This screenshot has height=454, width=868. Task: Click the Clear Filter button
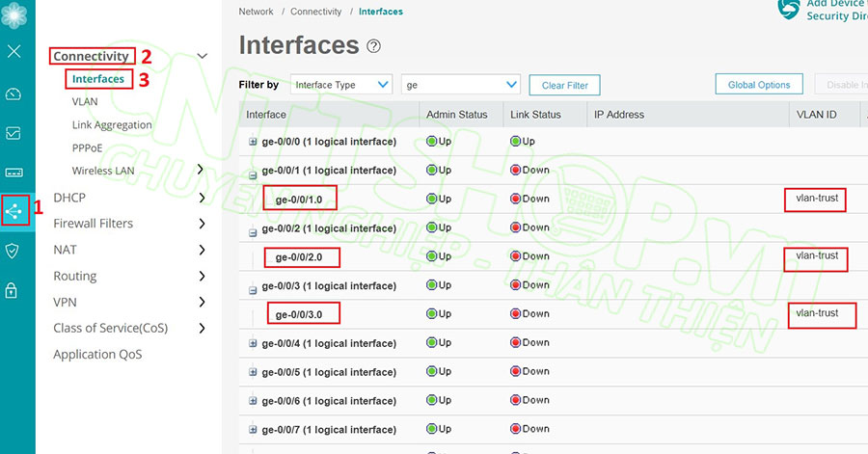[564, 85]
